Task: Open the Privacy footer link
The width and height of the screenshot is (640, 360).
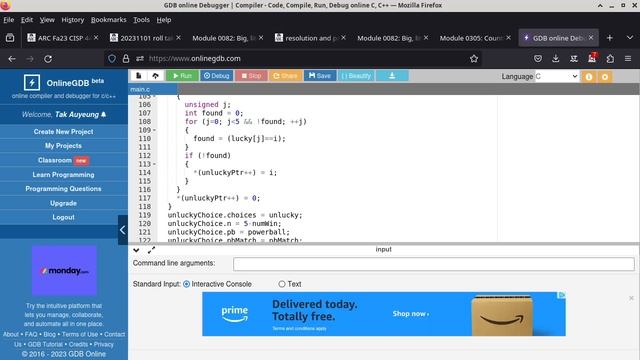Action: coord(104,344)
